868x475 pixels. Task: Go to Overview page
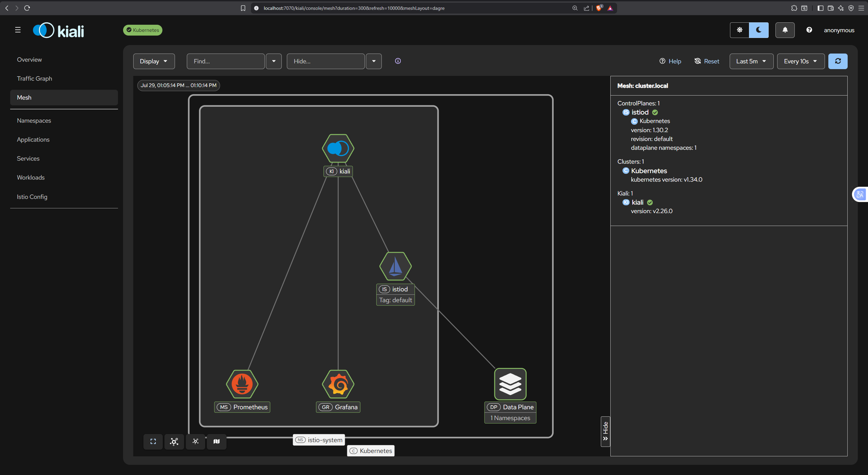(29, 60)
